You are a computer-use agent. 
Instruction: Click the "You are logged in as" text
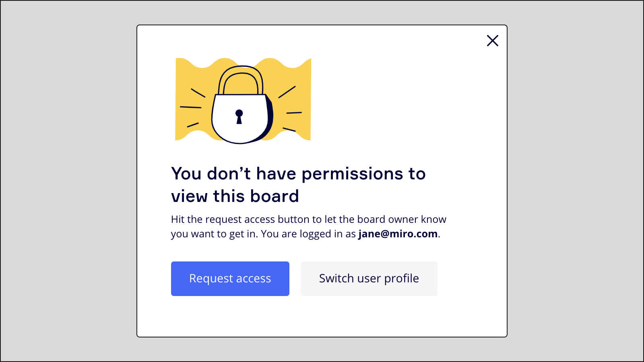pos(308,234)
